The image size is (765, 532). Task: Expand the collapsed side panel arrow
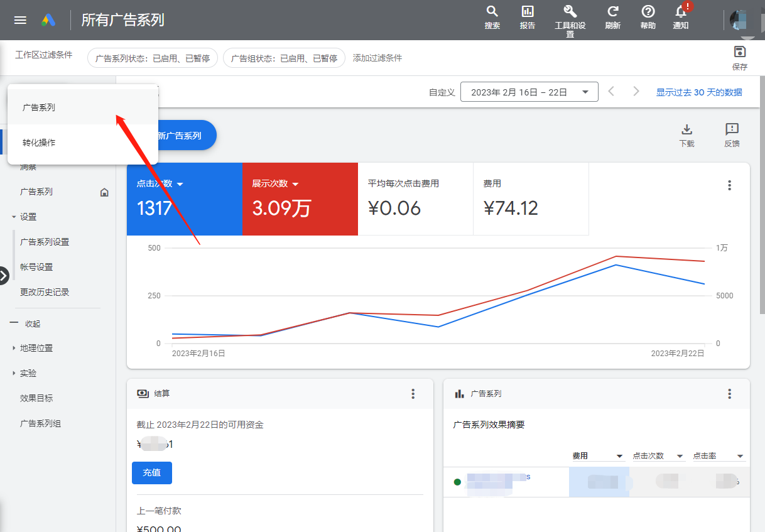(x=4, y=275)
